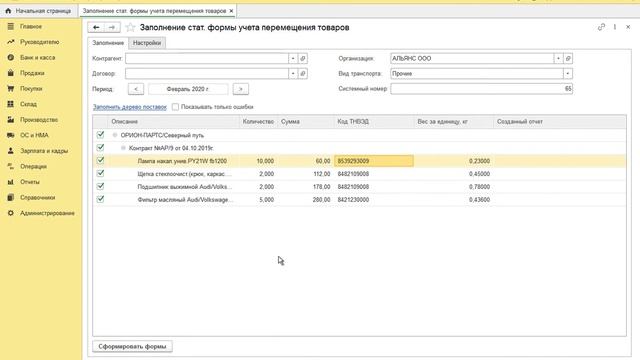Click the Вес за единицу, кг header
The height and width of the screenshot is (360, 640).
pos(453,122)
